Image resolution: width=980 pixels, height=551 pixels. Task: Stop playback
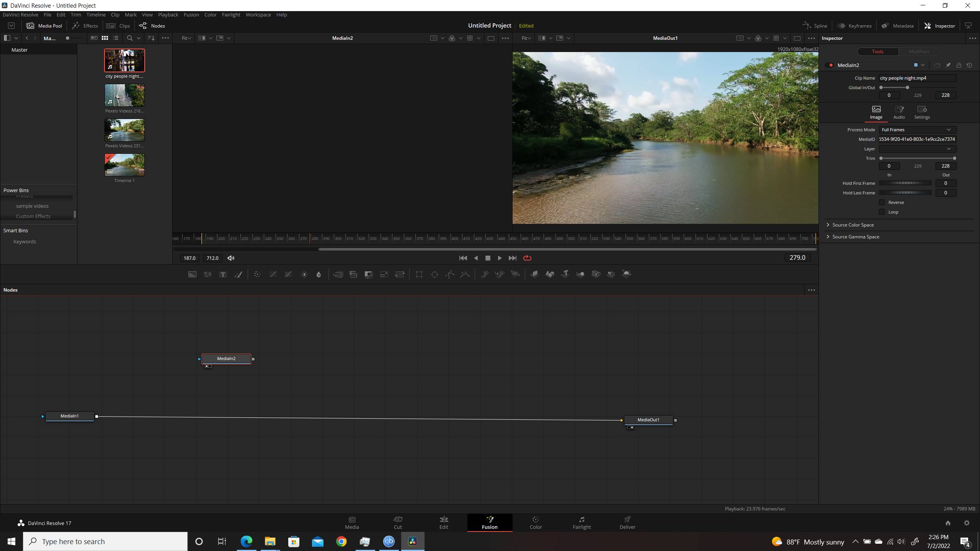coord(488,258)
